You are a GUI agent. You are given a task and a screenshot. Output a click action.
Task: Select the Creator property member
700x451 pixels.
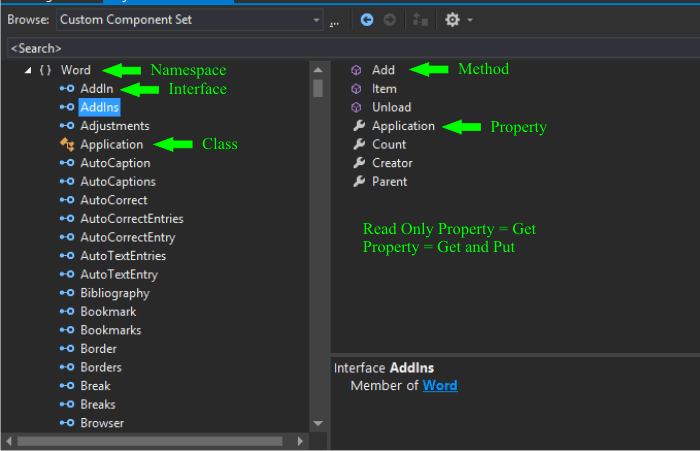[x=392, y=163]
